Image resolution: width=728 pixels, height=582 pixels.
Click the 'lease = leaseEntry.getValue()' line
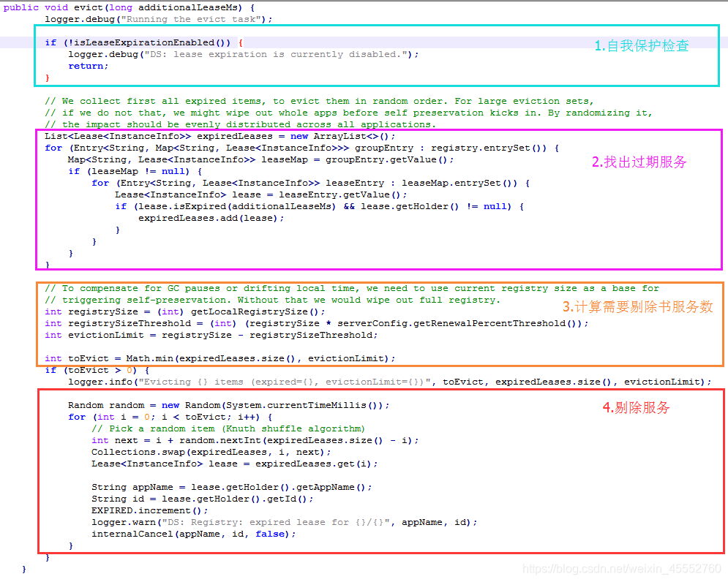tap(261, 194)
